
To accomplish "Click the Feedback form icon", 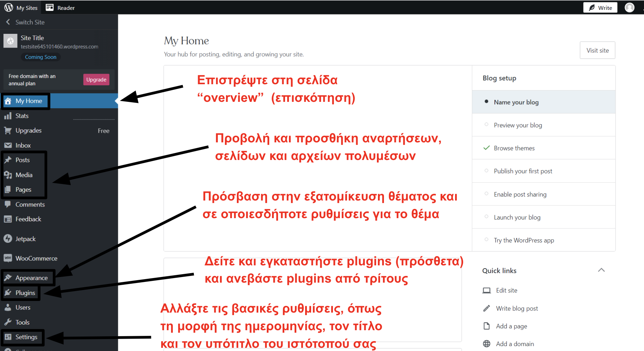I will coord(8,219).
